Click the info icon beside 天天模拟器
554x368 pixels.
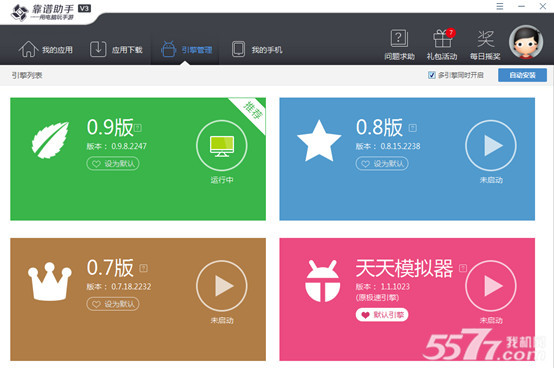[462, 268]
